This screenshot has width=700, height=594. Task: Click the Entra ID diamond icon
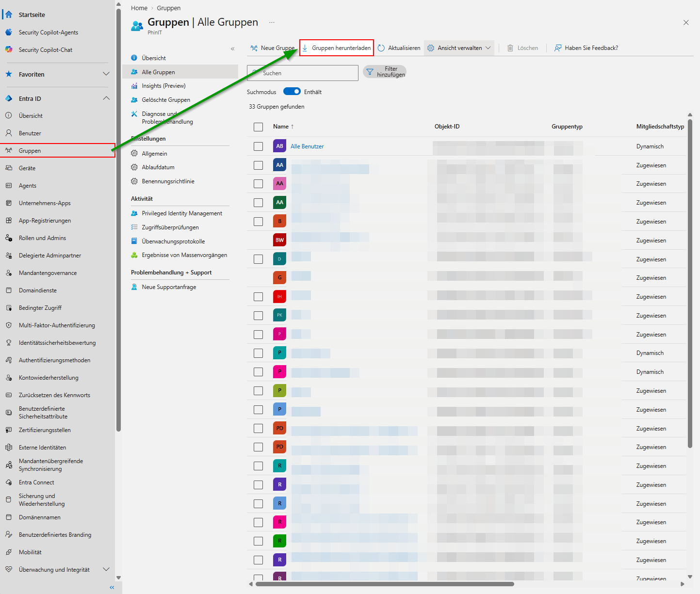coord(9,98)
